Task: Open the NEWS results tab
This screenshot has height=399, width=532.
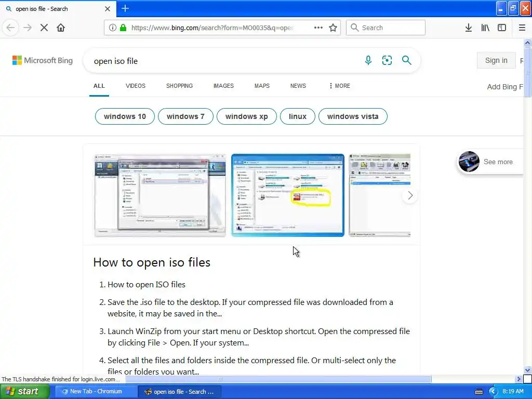Action: [x=298, y=86]
